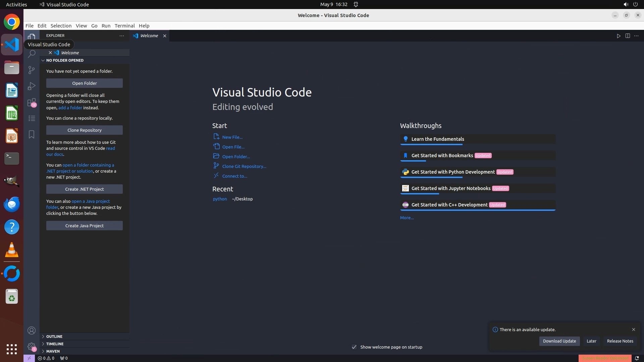The height and width of the screenshot is (362, 644).
Task: Open the Extensions view with the badge
Action: click(32, 102)
